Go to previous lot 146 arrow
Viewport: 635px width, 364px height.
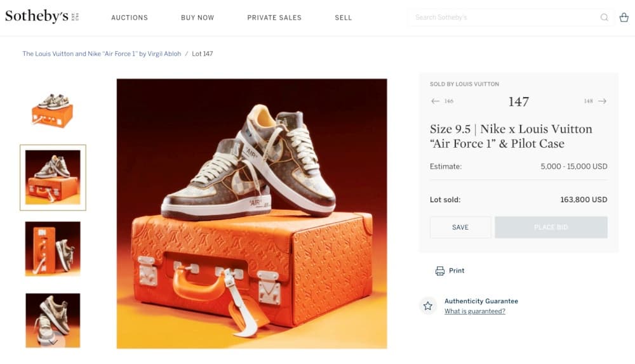coord(435,101)
